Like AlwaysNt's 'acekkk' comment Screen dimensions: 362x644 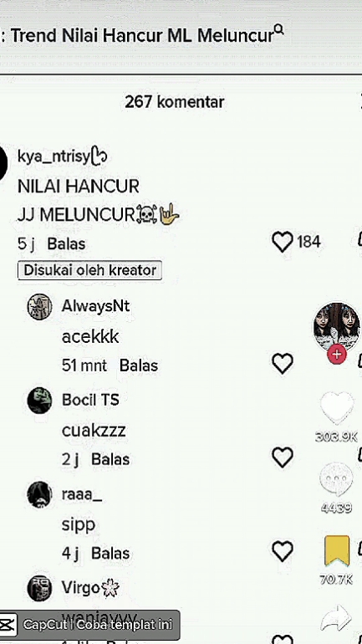pos(283,364)
